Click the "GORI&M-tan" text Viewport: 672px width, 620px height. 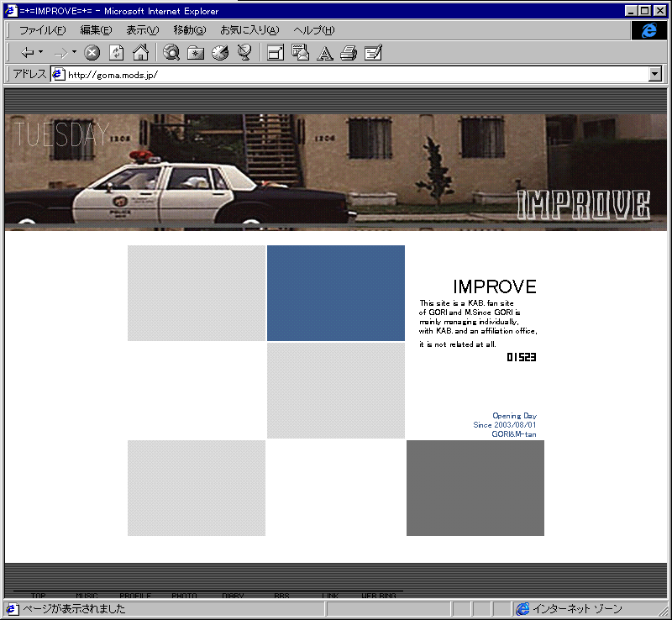point(514,433)
